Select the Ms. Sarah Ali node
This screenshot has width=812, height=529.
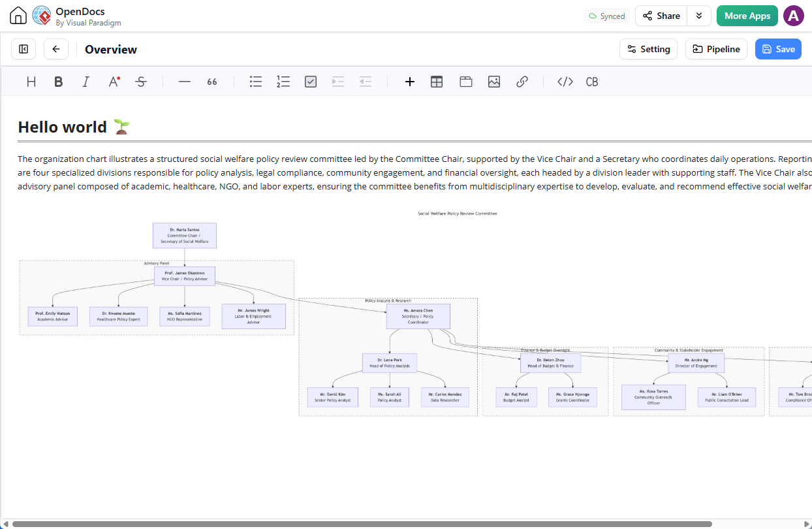[390, 397]
